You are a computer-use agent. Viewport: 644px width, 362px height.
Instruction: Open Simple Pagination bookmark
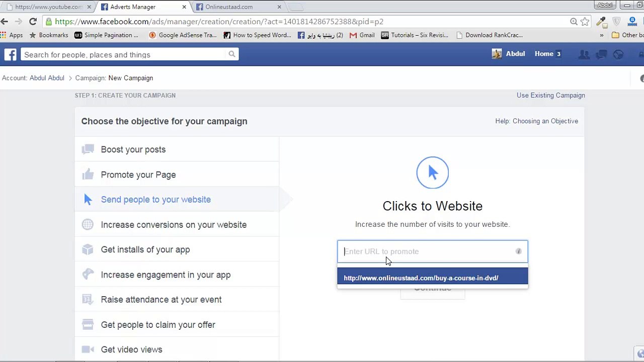(106, 35)
